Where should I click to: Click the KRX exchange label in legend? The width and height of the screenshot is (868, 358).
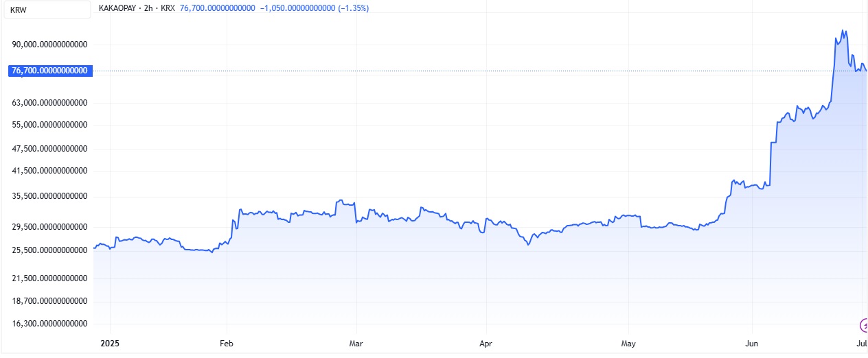(169, 8)
